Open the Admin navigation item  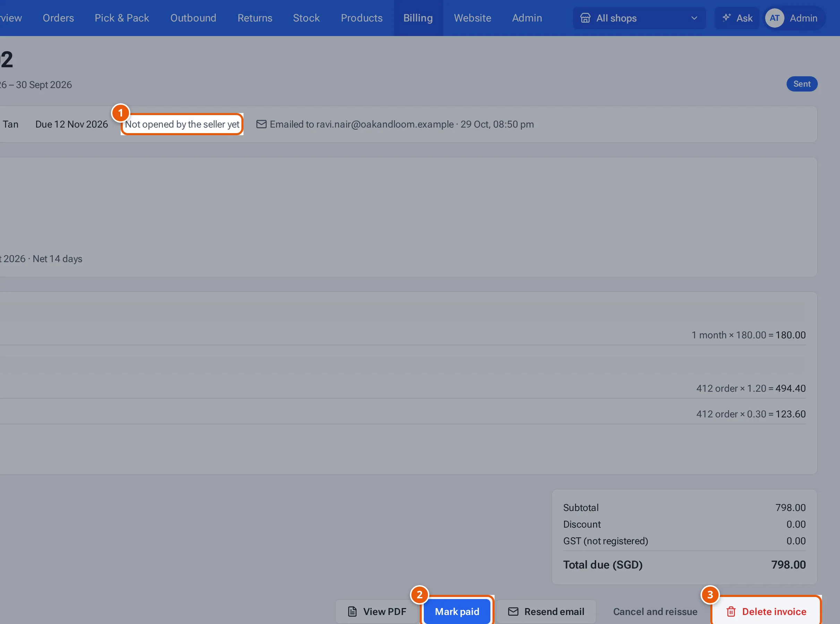pyautogui.click(x=527, y=18)
